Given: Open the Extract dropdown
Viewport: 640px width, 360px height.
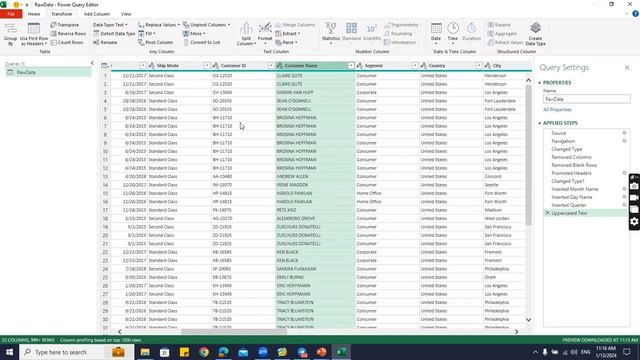Looking at the screenshot, I should tap(288, 33).
